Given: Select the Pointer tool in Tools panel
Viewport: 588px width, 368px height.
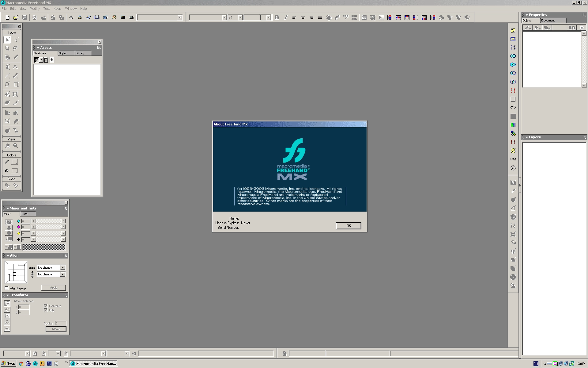Looking at the screenshot, I should [7, 40].
